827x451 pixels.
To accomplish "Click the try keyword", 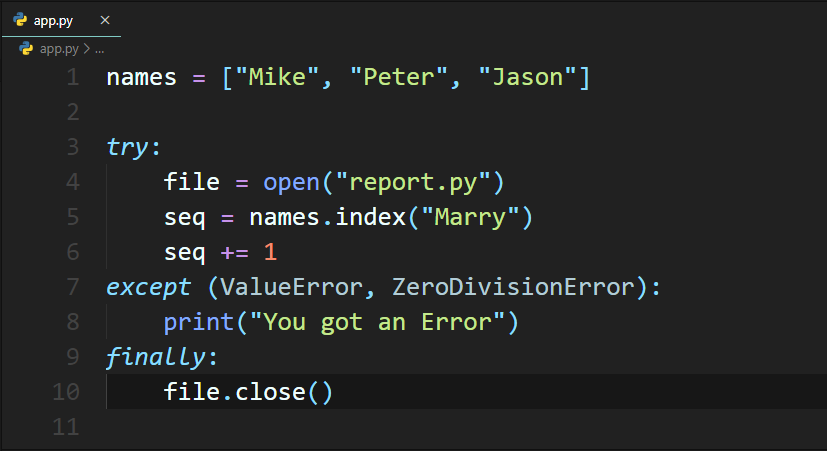I will click(128, 147).
